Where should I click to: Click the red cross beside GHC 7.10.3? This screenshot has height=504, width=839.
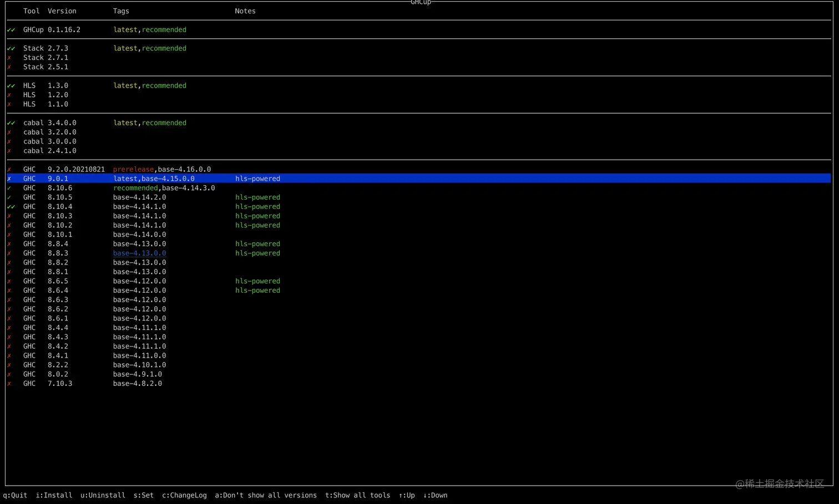click(x=9, y=384)
